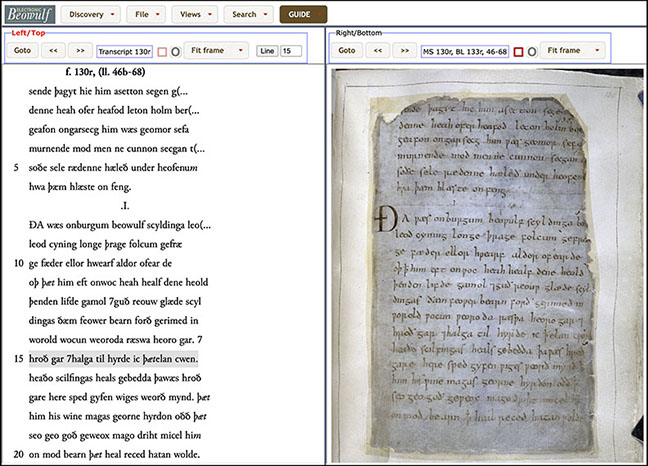Open Fit frame dropdown in Left/Top panel
Image resolution: width=648 pixels, height=466 pixels.
click(216, 50)
